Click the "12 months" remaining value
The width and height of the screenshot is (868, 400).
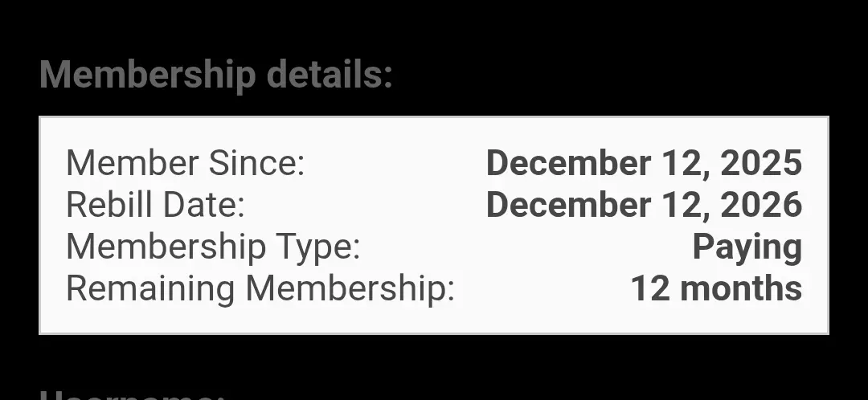click(x=717, y=288)
